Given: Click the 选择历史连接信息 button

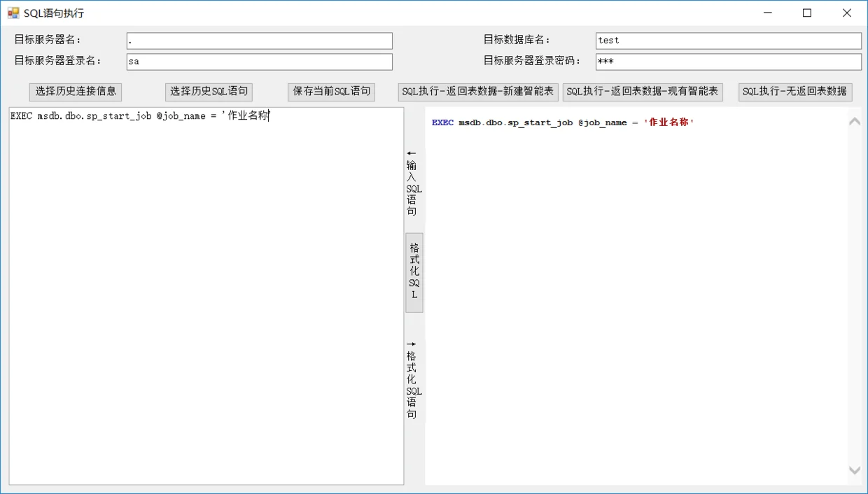Looking at the screenshot, I should [x=76, y=92].
